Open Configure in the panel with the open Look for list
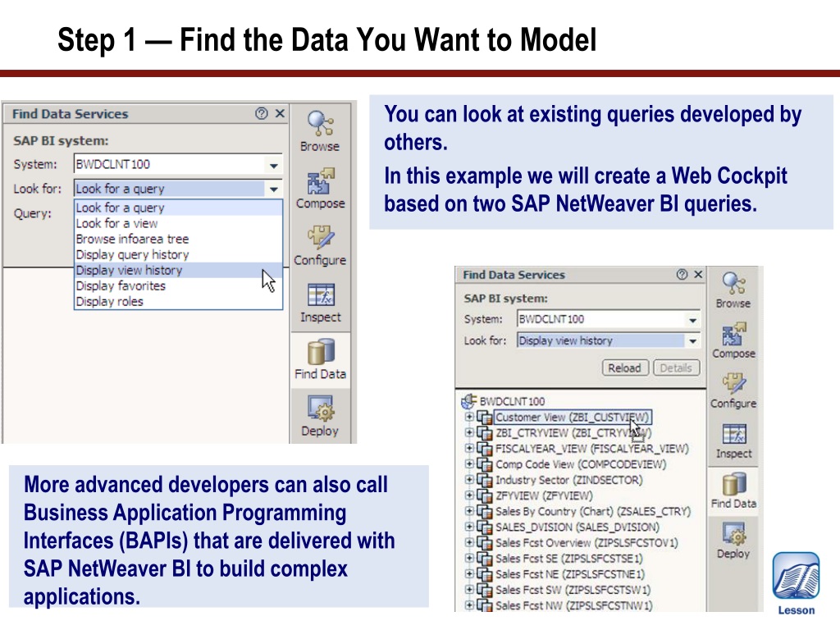The height and width of the screenshot is (630, 840). tap(321, 245)
